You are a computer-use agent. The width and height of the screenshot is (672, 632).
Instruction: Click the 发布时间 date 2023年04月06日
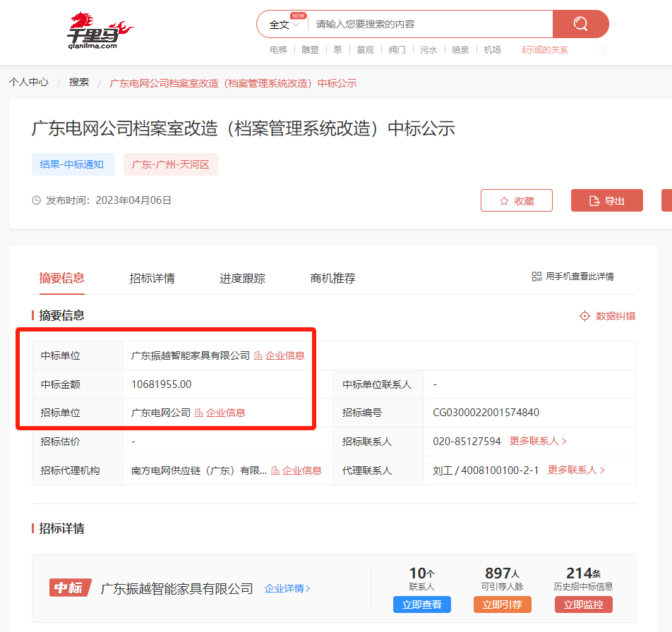pyautogui.click(x=133, y=200)
